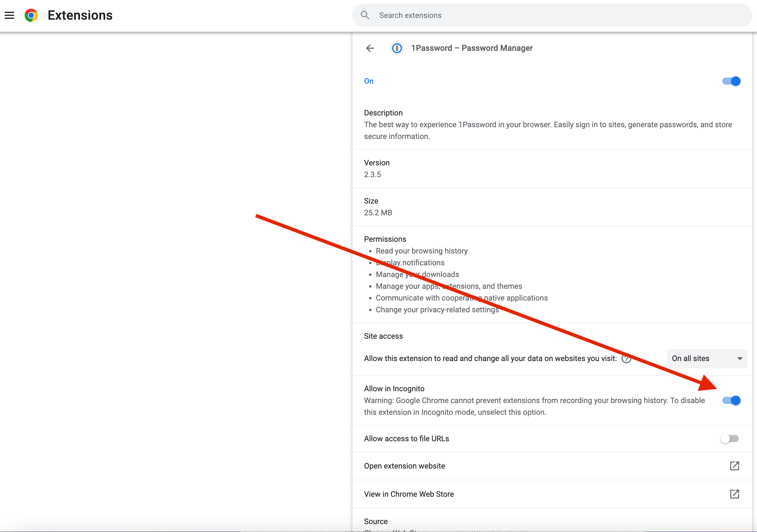Image resolution: width=757 pixels, height=532 pixels.
Task: Disable the extension using On toggle
Action: pos(731,81)
